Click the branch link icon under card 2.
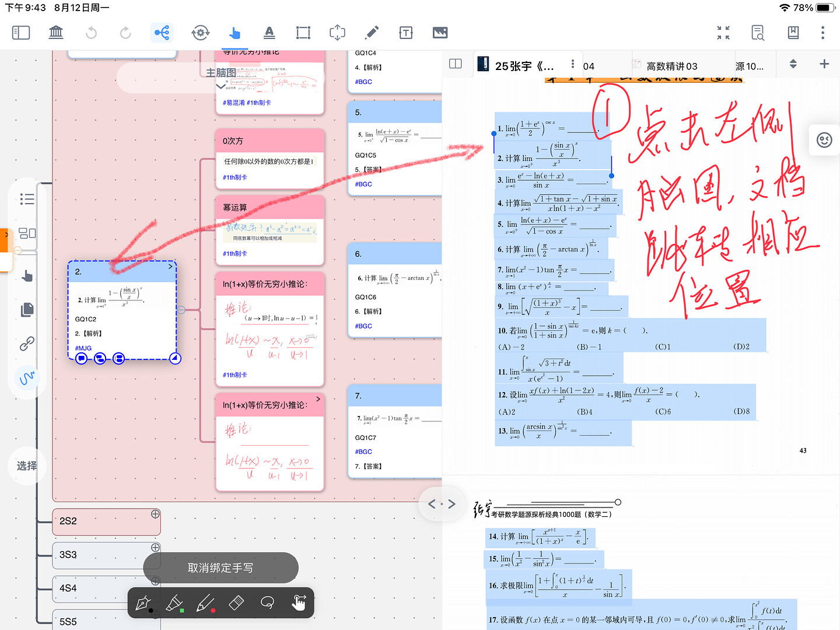The image size is (840, 630). [100, 358]
